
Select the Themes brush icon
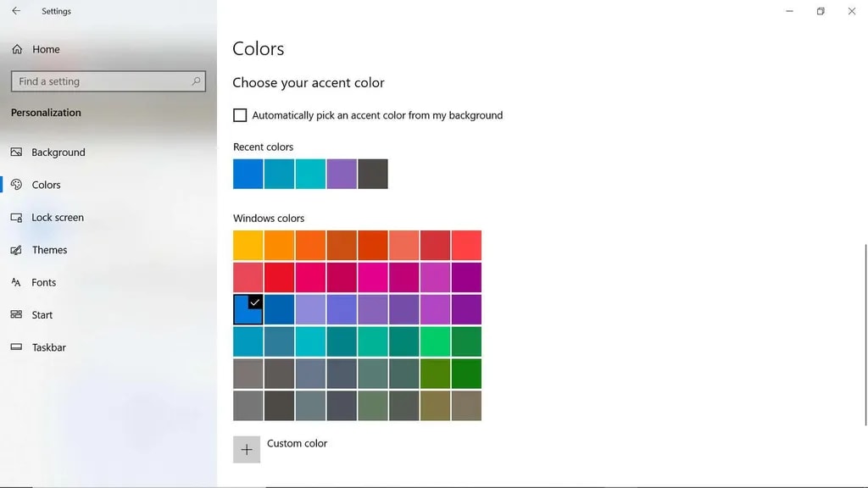16,250
